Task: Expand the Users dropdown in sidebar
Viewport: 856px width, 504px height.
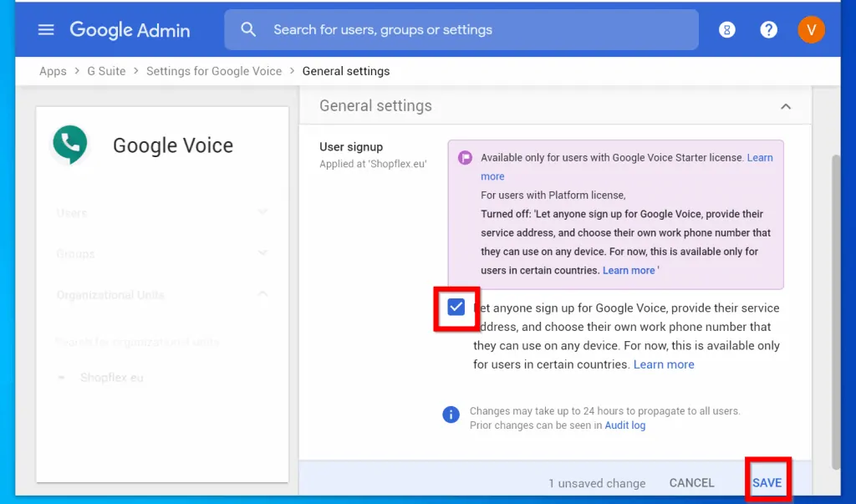Action: (262, 212)
